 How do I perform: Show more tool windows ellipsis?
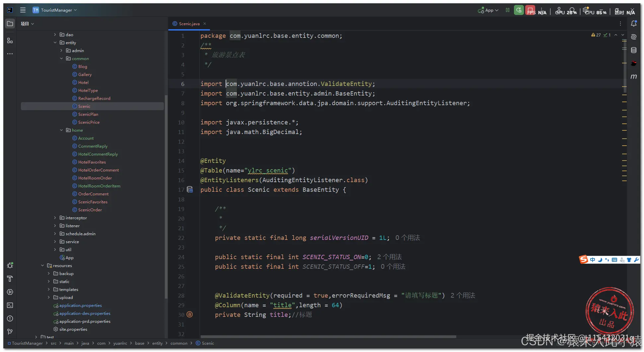(x=10, y=54)
